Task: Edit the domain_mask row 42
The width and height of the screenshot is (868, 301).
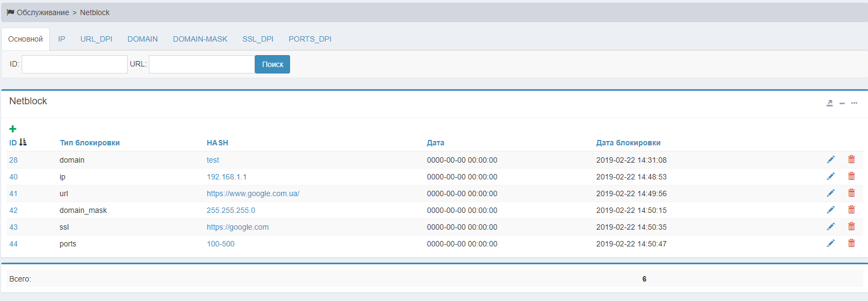Action: (831, 210)
